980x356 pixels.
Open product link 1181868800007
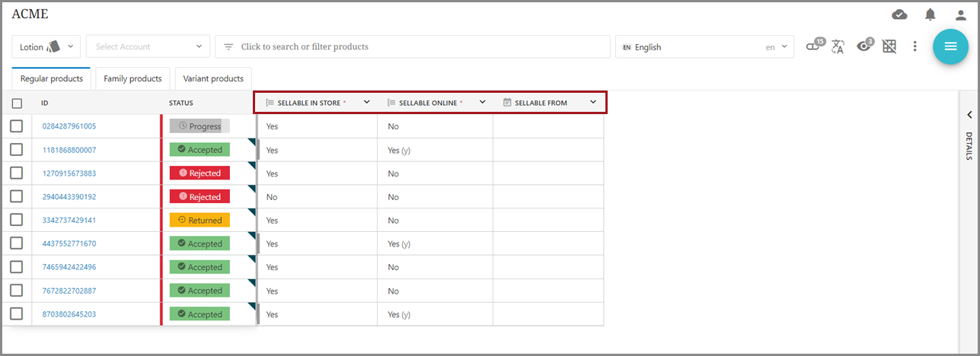coord(69,150)
